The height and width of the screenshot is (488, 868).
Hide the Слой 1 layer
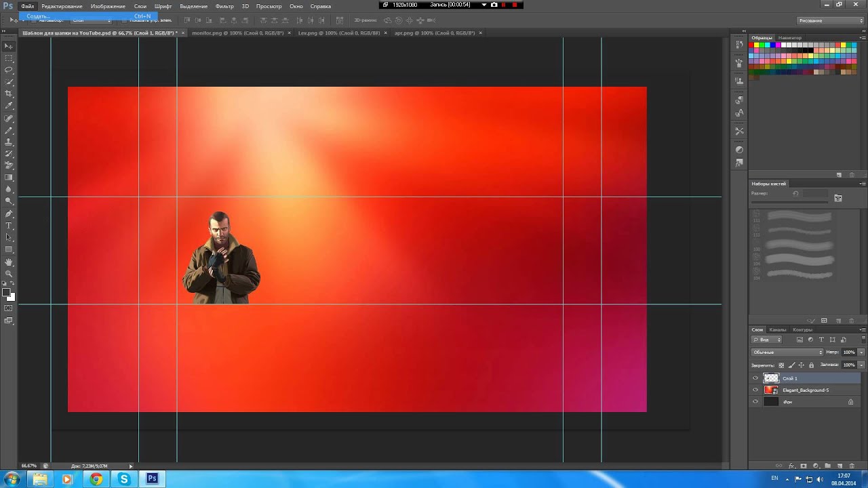pyautogui.click(x=755, y=378)
